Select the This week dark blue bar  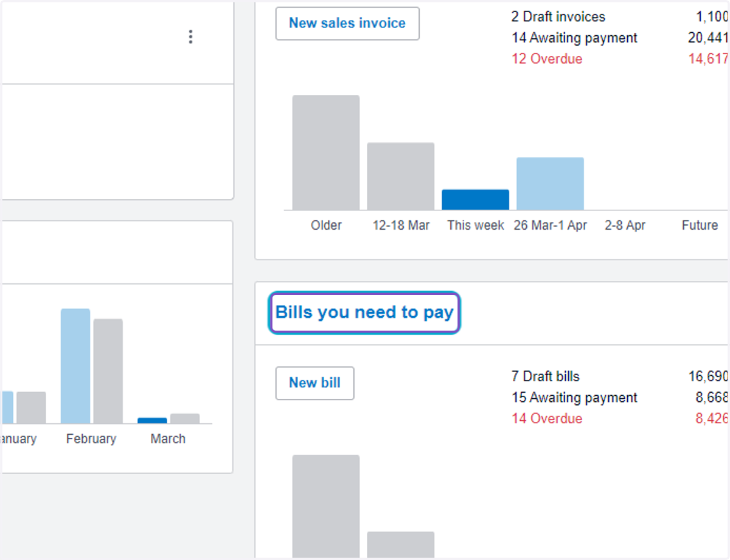[476, 200]
